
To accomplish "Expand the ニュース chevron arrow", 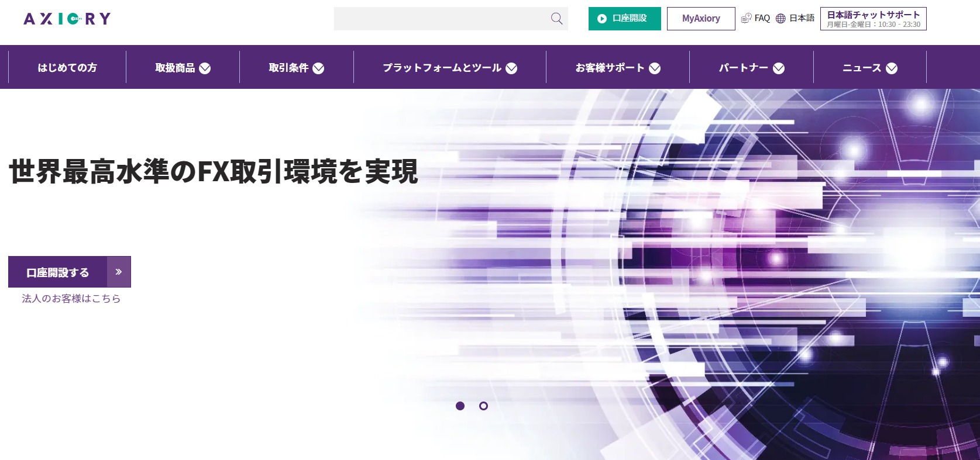I will [x=892, y=68].
